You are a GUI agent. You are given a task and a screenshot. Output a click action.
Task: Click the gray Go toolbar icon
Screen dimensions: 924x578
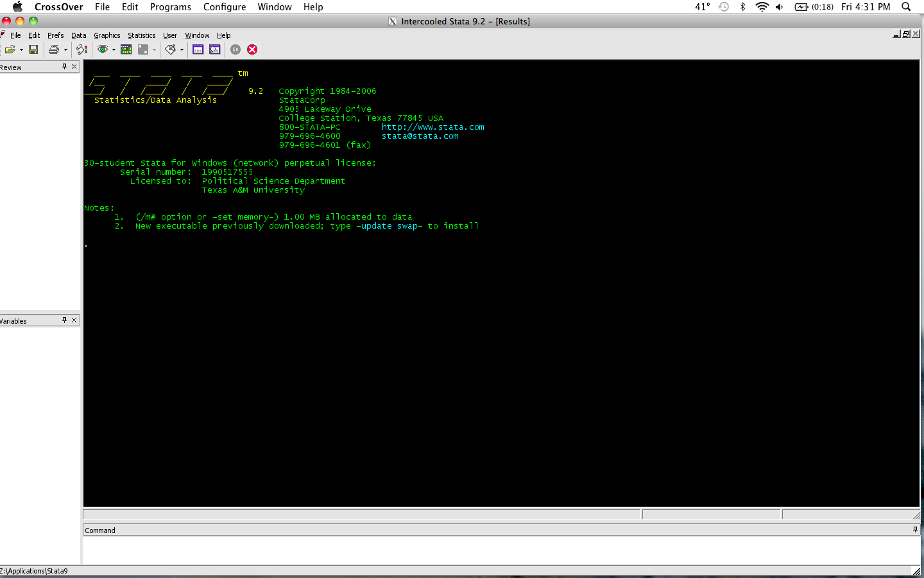tap(235, 49)
